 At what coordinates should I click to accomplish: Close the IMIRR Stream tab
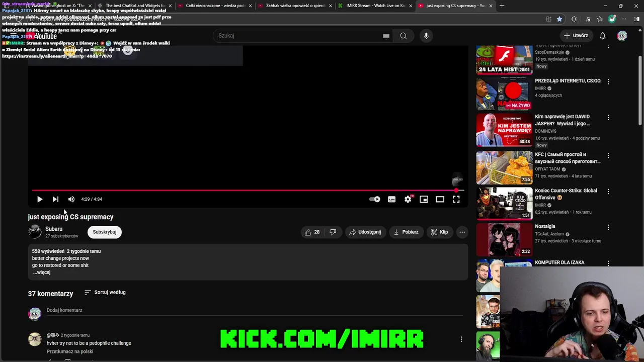click(411, 6)
